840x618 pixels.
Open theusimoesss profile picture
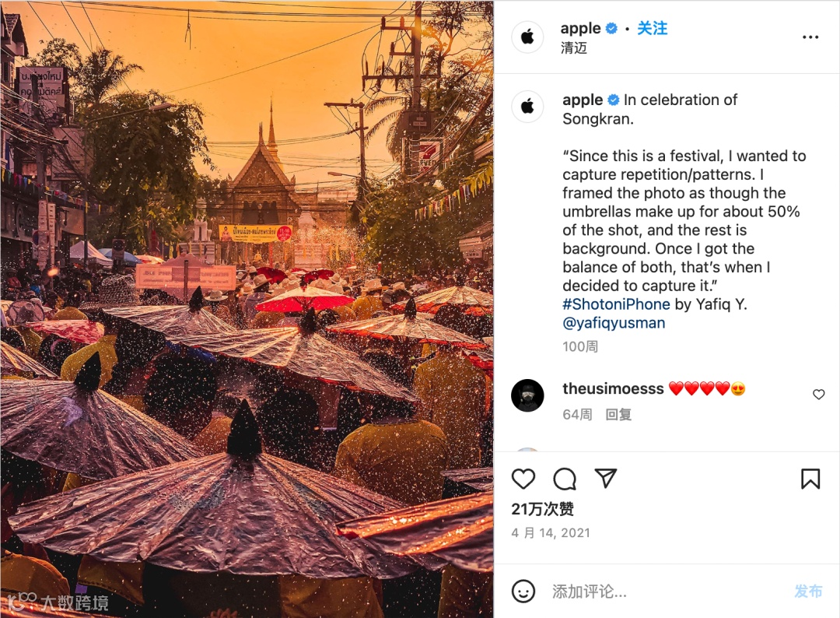[x=527, y=395]
